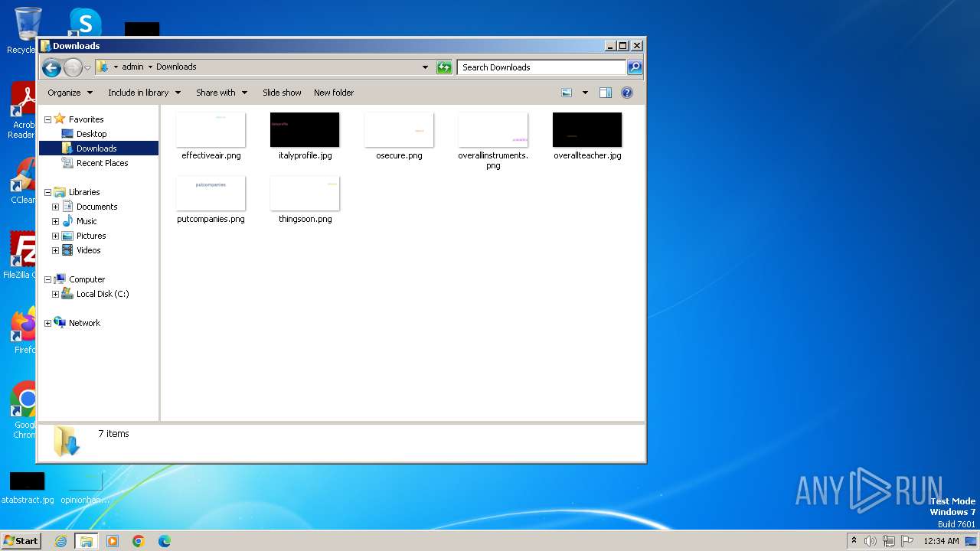
Task: Open the Share with menu
Action: click(x=221, y=93)
